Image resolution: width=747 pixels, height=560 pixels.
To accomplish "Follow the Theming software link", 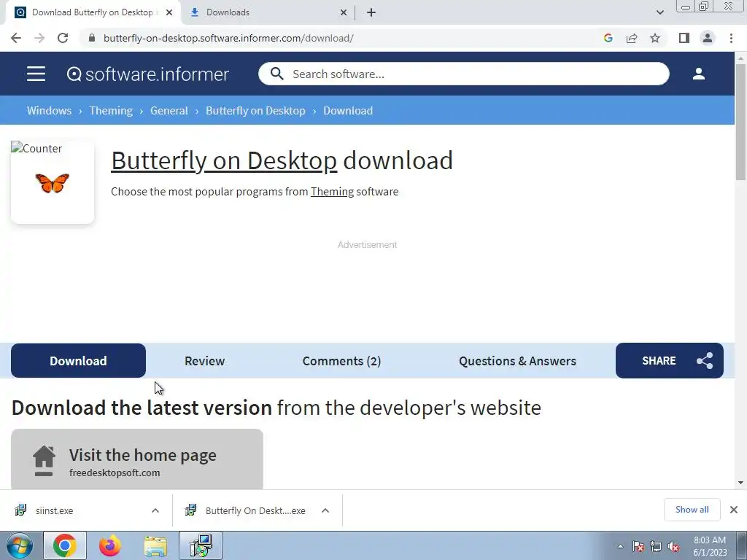I will coord(332,192).
